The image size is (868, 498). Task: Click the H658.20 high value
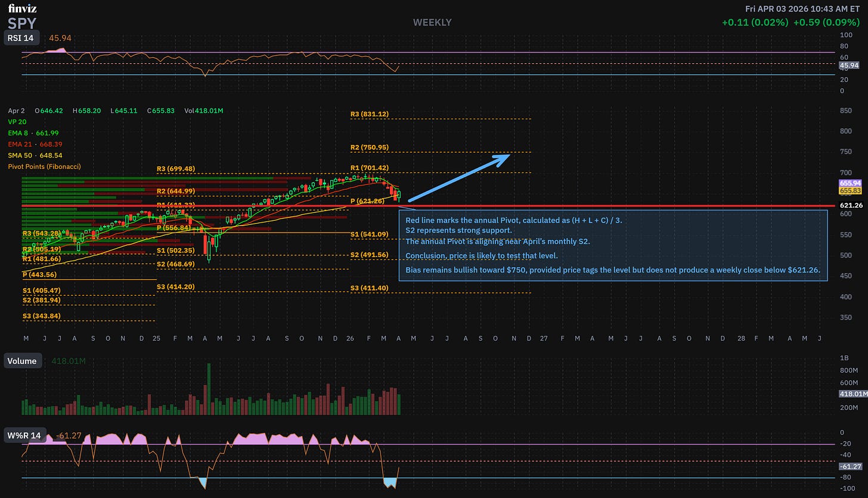tap(87, 111)
